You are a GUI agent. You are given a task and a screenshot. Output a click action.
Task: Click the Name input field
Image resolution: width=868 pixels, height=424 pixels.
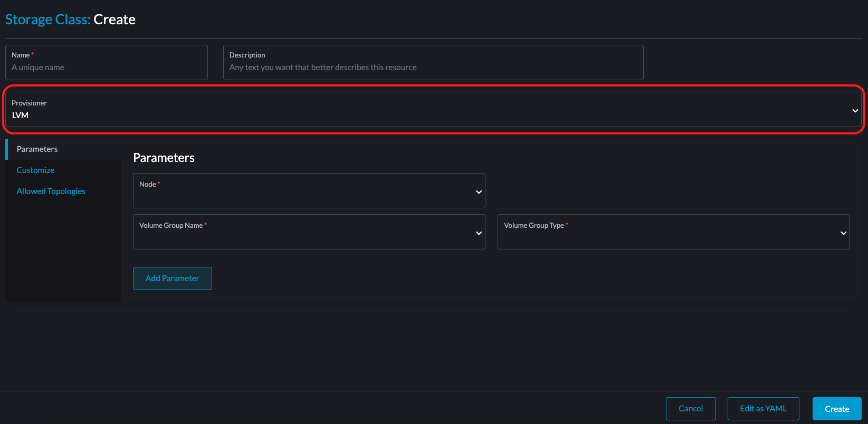tap(106, 67)
